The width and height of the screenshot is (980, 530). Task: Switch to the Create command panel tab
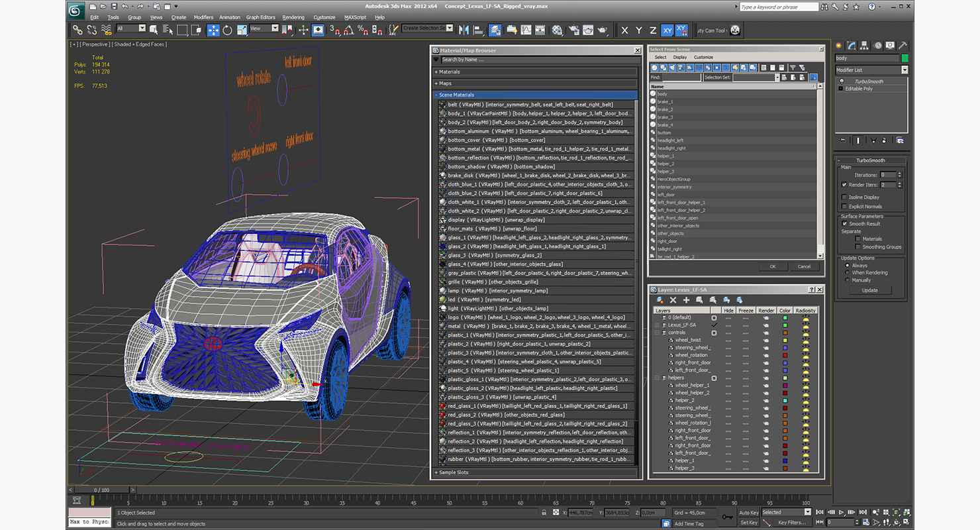(x=839, y=46)
